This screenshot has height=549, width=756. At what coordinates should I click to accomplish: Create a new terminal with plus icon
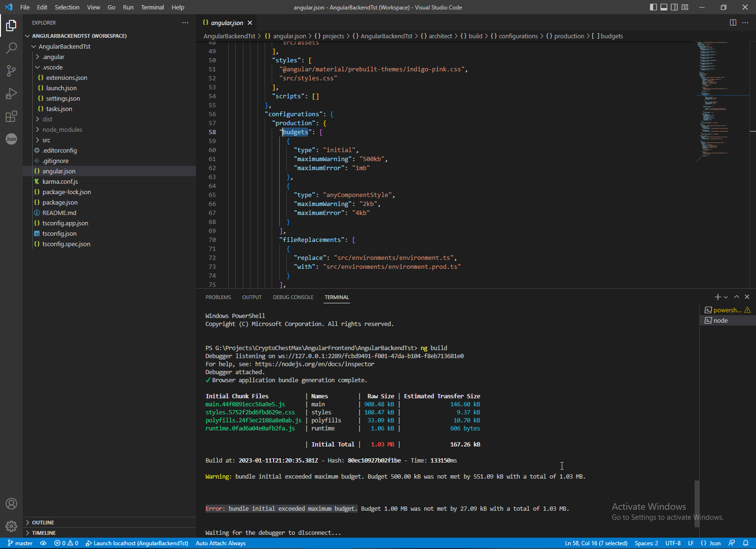pyautogui.click(x=717, y=297)
